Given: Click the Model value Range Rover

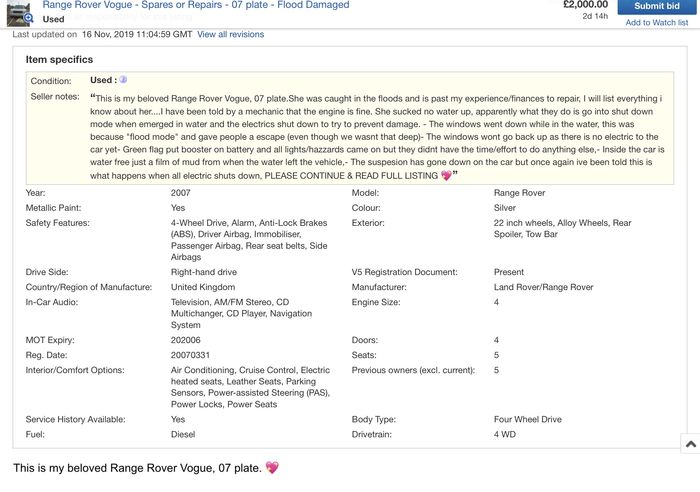Looking at the screenshot, I should 519,193.
